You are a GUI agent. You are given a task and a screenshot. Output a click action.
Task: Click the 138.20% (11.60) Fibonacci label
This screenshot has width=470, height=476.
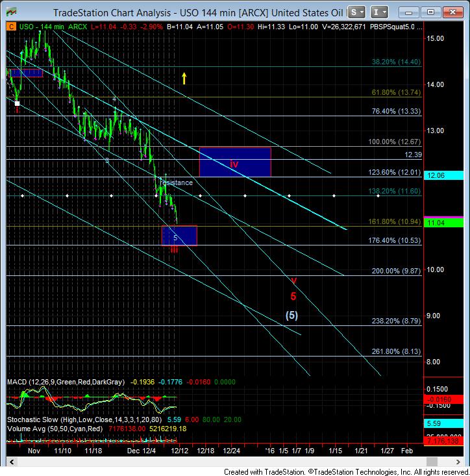point(394,191)
